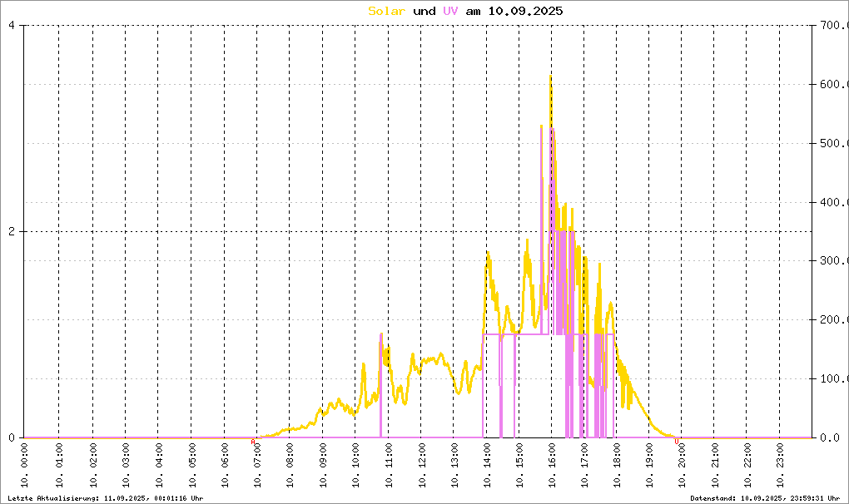Click the time label '10. 03:00'
Viewport: 849px width, 504px height.
tap(127, 465)
